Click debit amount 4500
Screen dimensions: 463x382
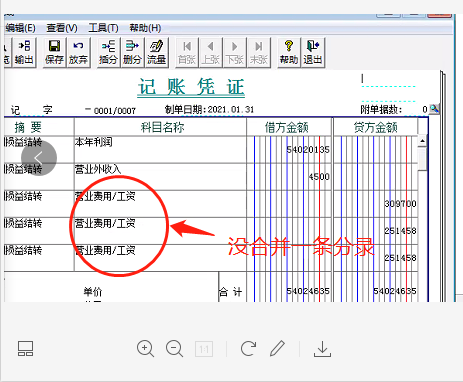click(x=319, y=177)
